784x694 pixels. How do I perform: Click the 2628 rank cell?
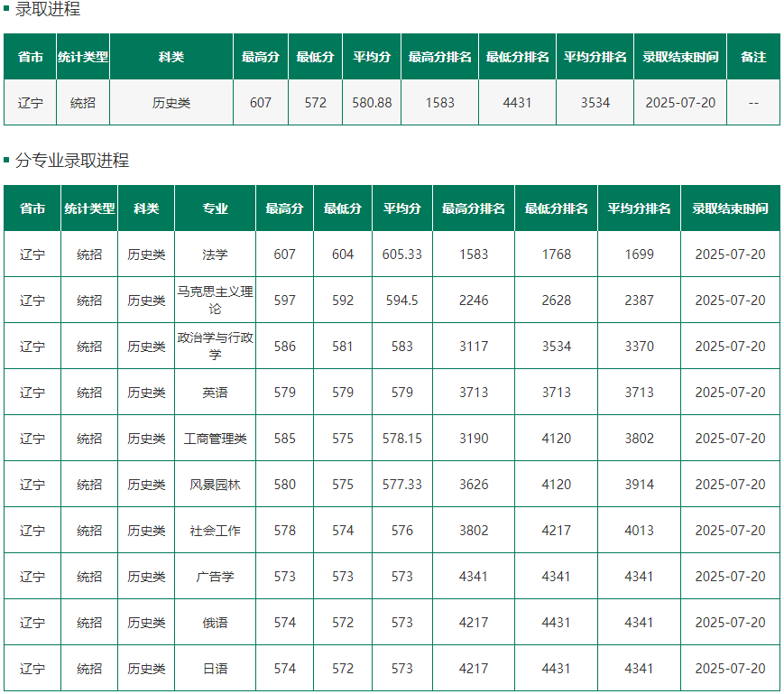556,301
